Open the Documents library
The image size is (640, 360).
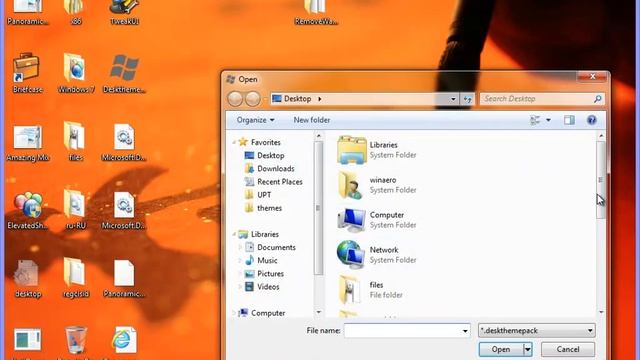[270, 247]
